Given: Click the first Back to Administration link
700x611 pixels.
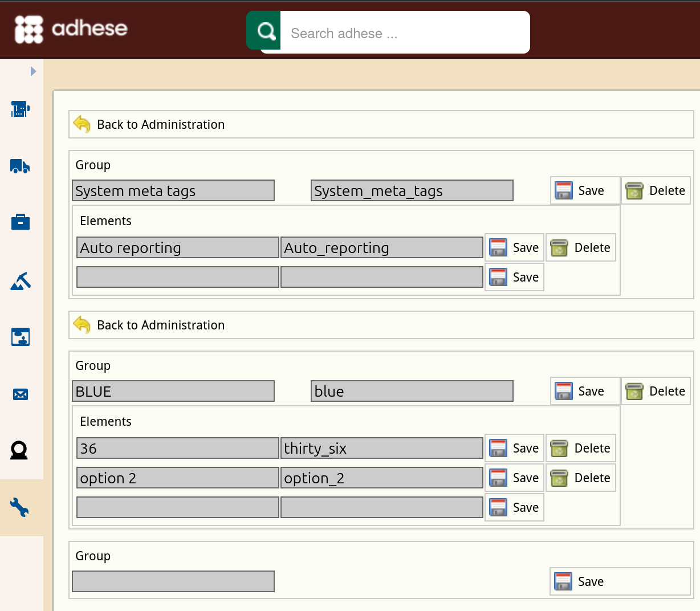Looking at the screenshot, I should coord(160,125).
